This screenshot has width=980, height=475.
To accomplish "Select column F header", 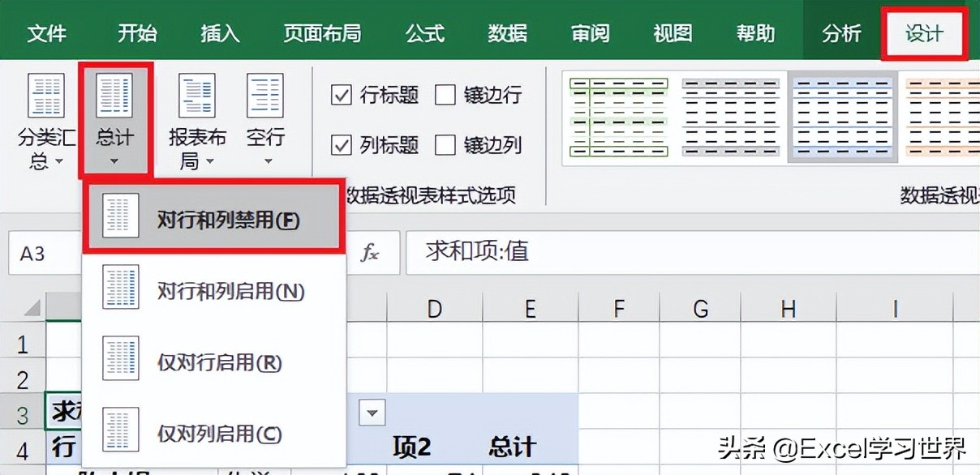I will pos(619,308).
